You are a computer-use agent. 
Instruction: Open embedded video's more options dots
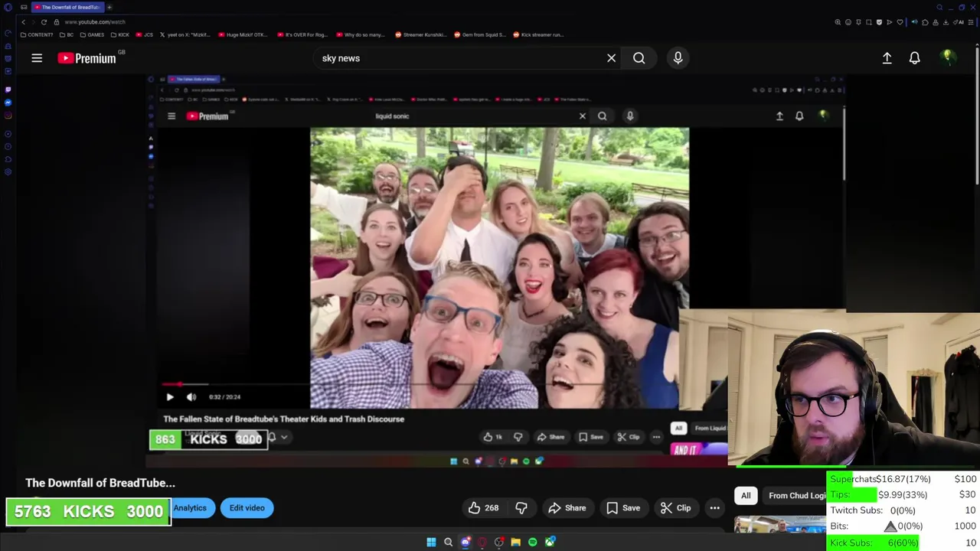656,437
